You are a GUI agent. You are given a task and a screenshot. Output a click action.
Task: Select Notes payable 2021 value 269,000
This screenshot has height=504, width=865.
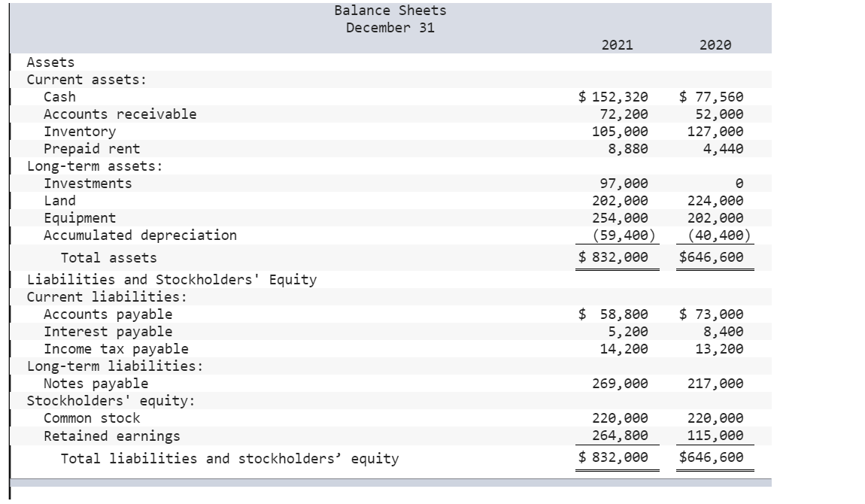620,384
